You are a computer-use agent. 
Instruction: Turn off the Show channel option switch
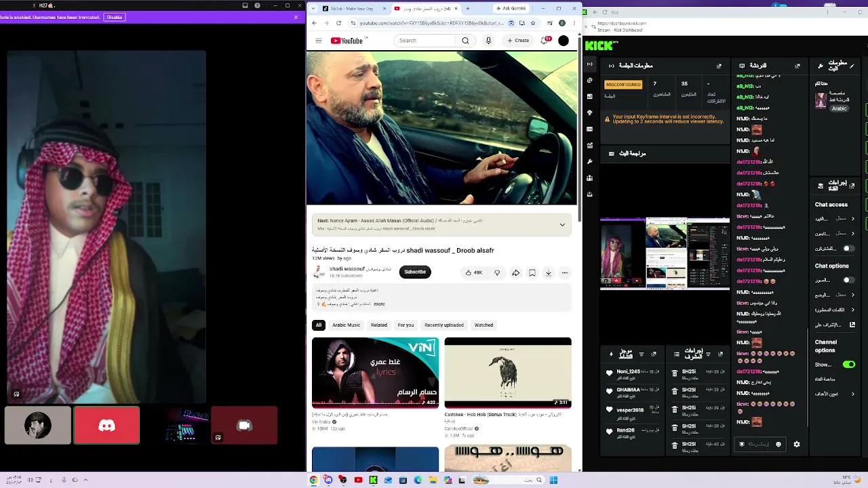[848, 365]
